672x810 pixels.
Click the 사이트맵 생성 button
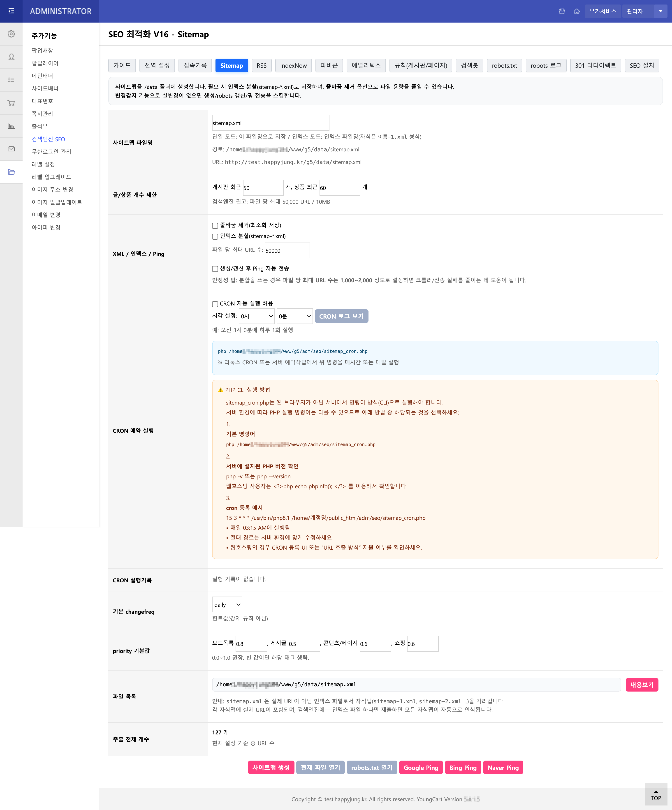(271, 767)
